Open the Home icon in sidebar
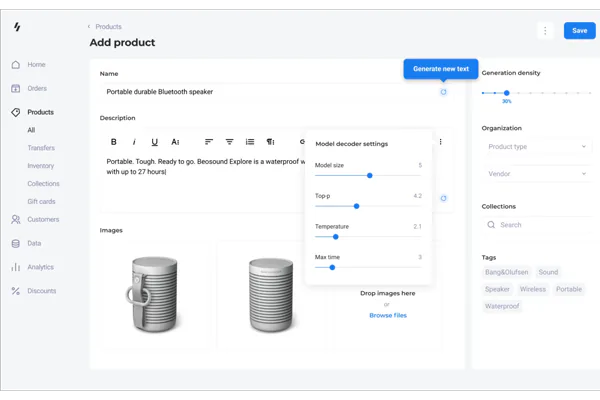The width and height of the screenshot is (600, 400). 16,64
